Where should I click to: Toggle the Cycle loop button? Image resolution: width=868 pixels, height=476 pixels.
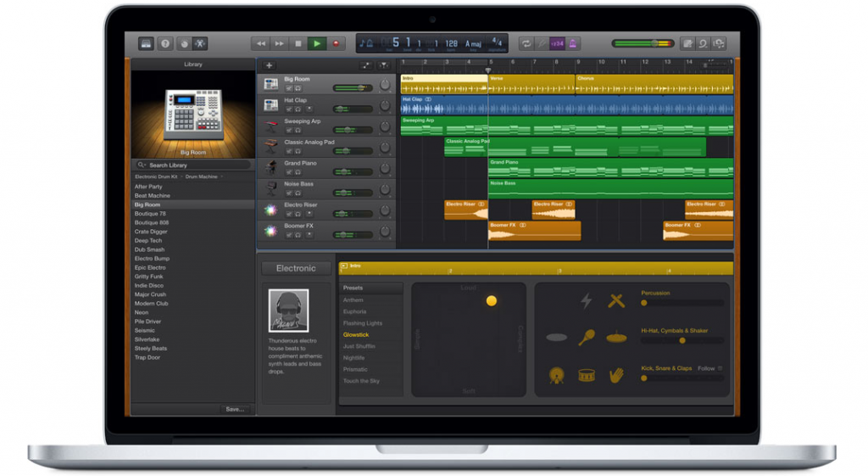pos(526,43)
